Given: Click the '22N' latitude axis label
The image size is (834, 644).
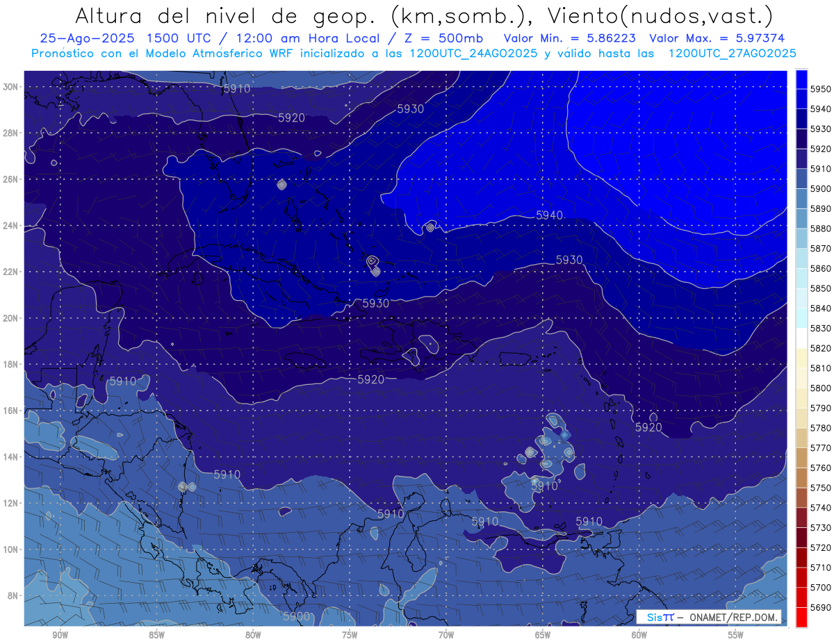Looking at the screenshot, I should click(10, 272).
